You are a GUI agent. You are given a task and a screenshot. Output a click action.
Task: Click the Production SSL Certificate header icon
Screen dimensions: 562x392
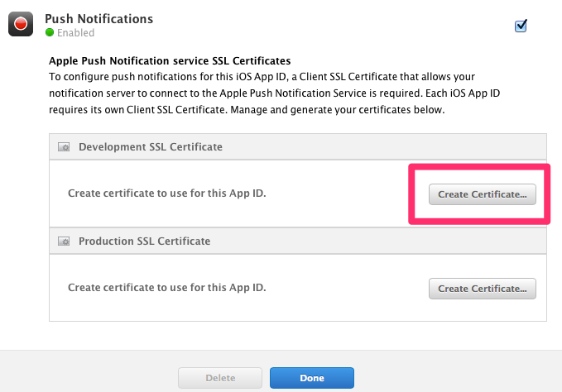point(64,242)
